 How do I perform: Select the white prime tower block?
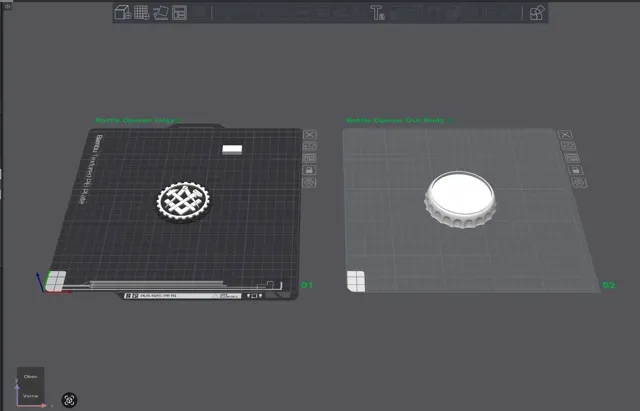[232, 149]
